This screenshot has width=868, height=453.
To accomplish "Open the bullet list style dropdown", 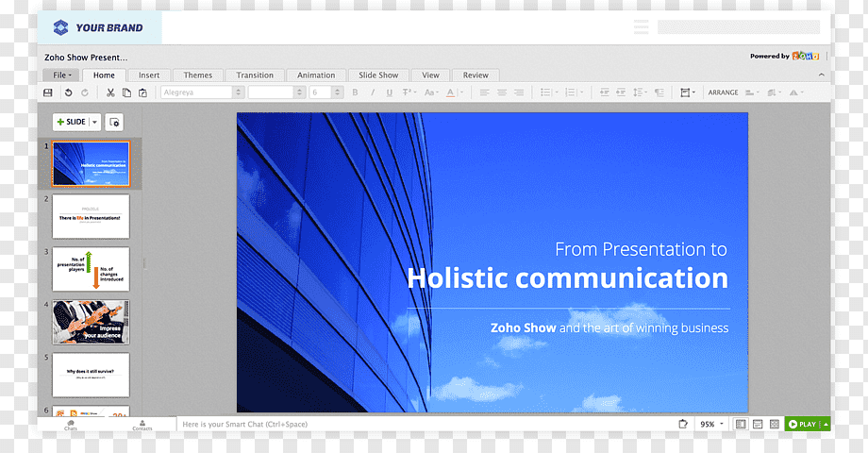I will 557,92.
